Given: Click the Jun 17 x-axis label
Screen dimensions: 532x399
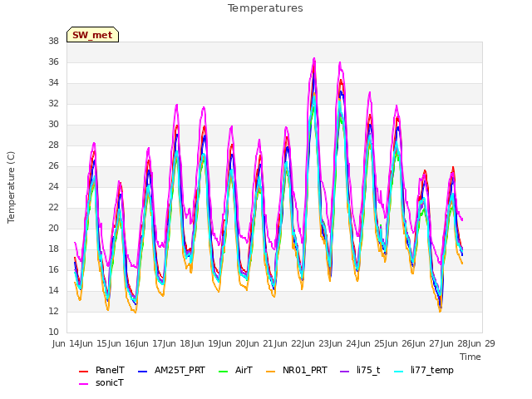Looking at the screenshot, I should point(150,343).
